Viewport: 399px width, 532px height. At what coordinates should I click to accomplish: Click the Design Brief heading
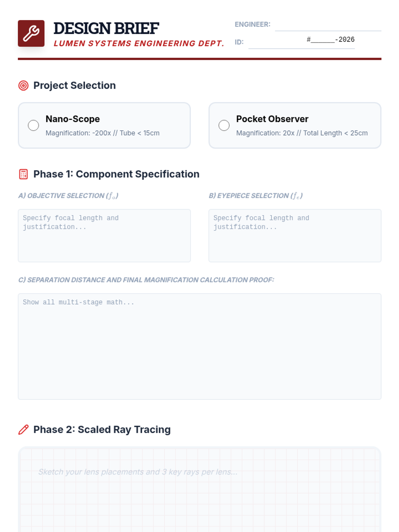click(x=106, y=28)
